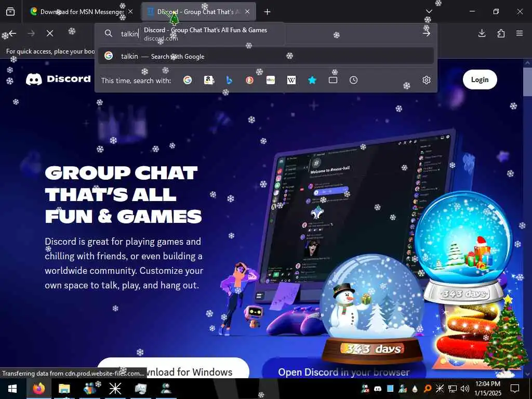The image size is (532, 399).
Task: Click Discord icon in system tray
Action: (x=377, y=389)
